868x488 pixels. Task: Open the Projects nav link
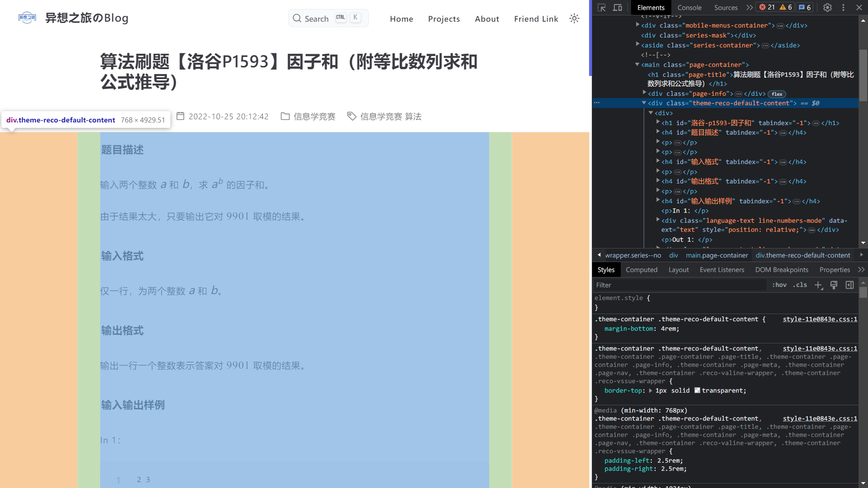443,19
